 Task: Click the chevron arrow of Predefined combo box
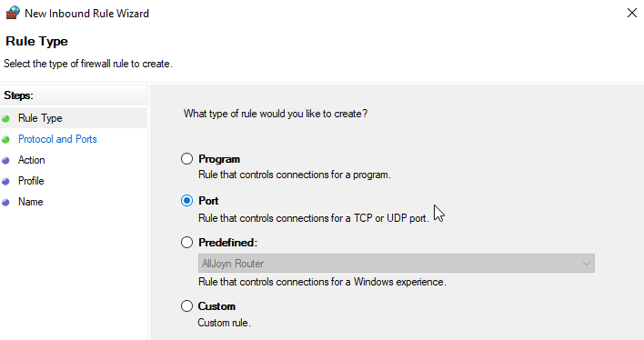(x=587, y=264)
